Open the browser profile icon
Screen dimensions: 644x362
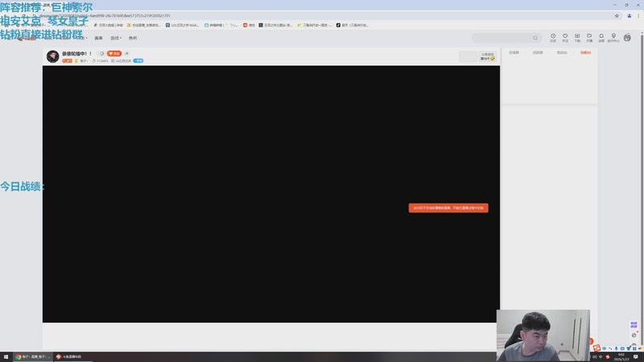point(630,15)
